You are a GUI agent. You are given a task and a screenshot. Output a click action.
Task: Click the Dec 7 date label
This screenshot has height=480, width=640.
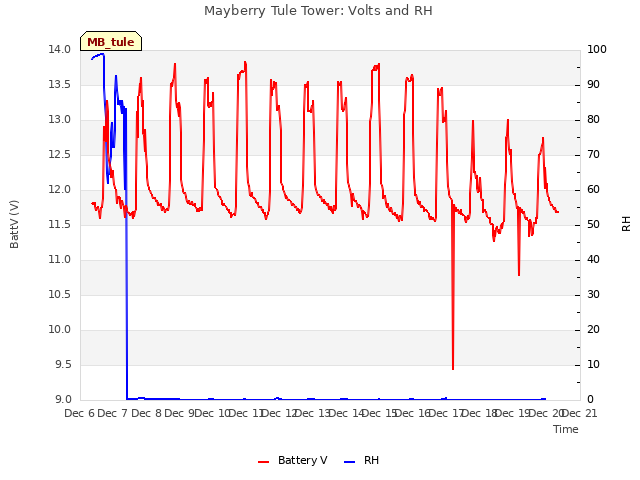click(113, 414)
